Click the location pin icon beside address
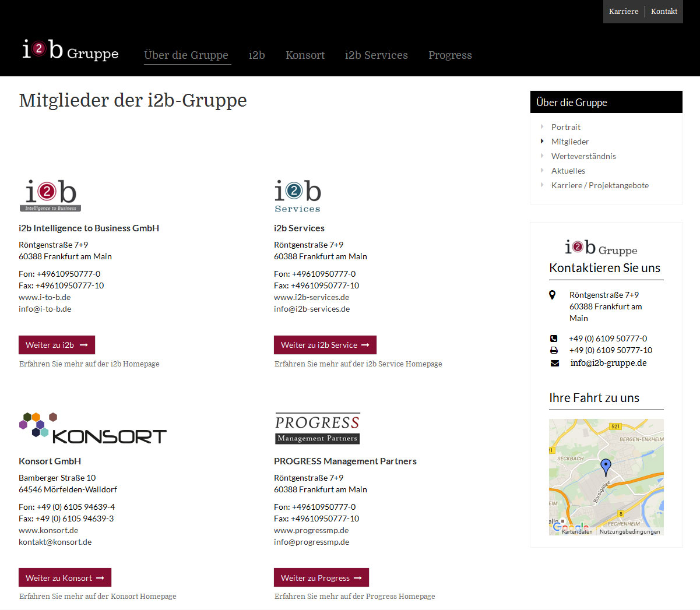This screenshot has height=610, width=700. pos(553,295)
